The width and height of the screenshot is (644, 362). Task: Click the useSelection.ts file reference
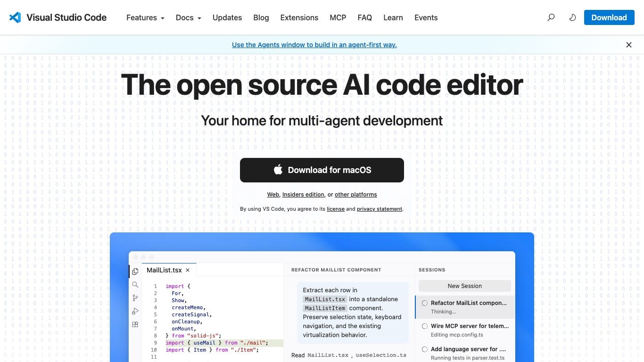point(381,355)
